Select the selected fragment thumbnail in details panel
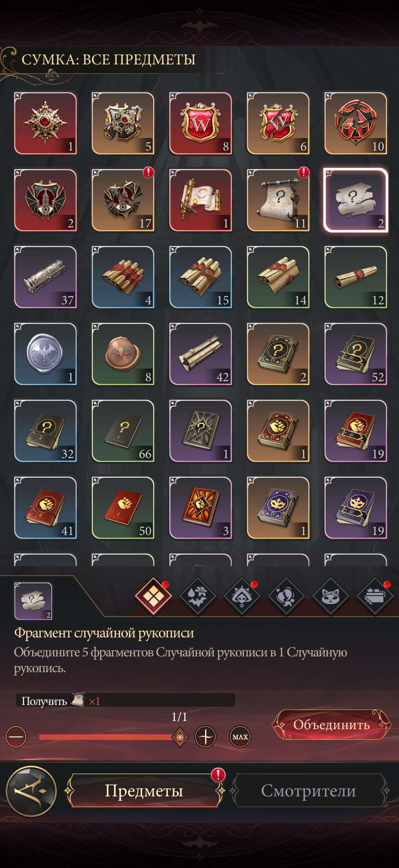 [33, 601]
